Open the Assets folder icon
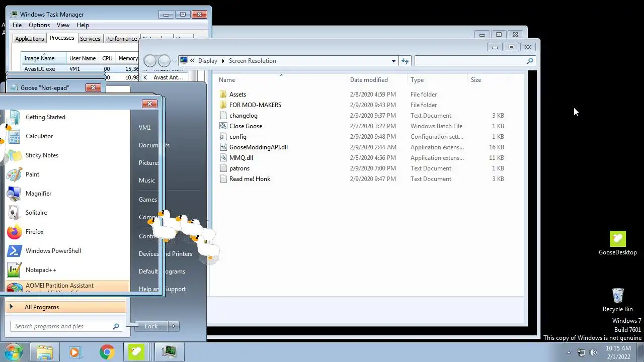The height and width of the screenshot is (362, 644). coord(223,95)
